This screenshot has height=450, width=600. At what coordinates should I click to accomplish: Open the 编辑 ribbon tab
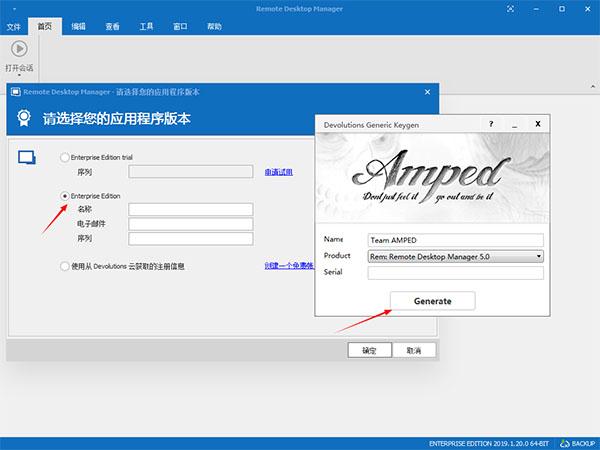(x=78, y=26)
